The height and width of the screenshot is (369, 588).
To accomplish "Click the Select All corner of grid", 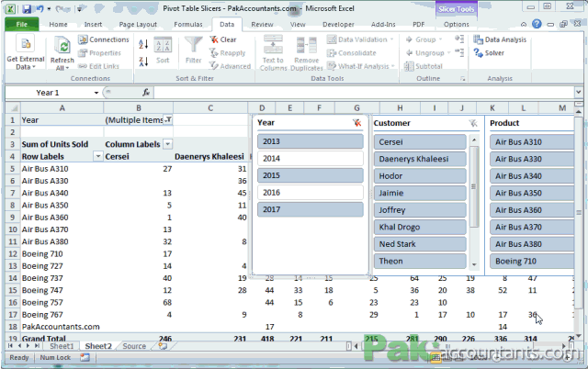I will pos(13,108).
